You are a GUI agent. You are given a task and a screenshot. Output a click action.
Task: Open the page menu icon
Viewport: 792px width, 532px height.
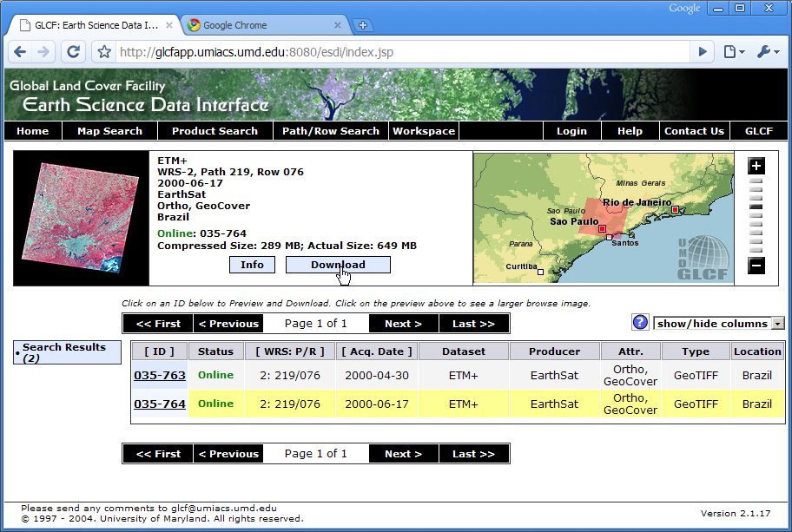[x=733, y=52]
